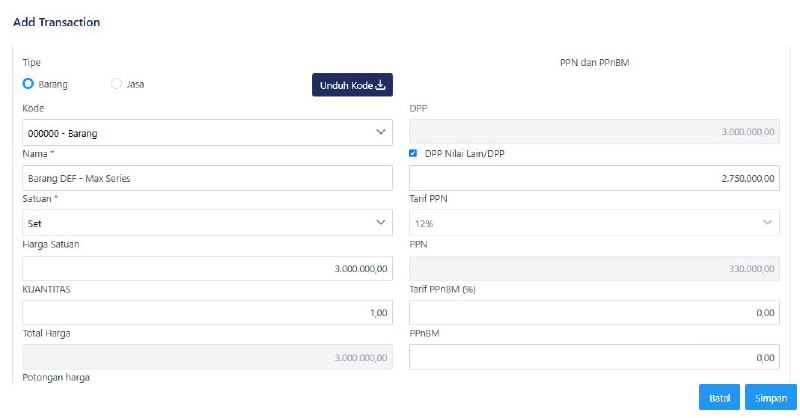Click the KUANTITAS input field
Viewport: 800px width, 418px height.
pos(206,313)
